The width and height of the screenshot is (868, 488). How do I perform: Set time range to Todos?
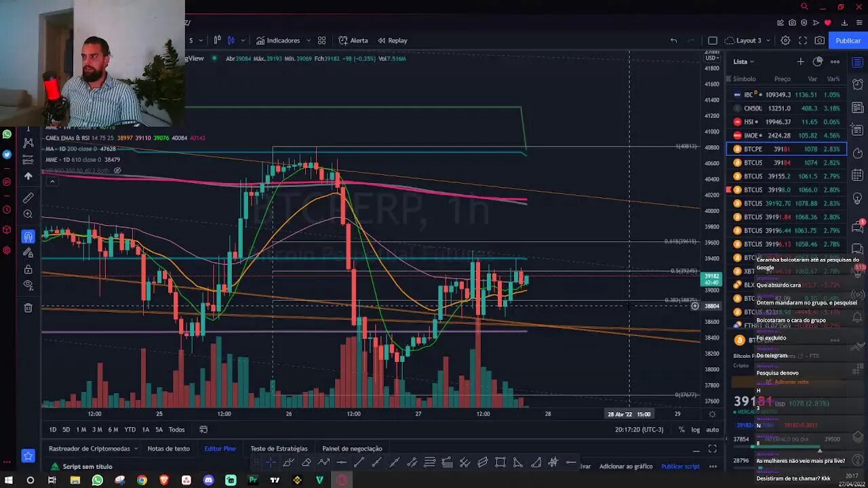176,430
